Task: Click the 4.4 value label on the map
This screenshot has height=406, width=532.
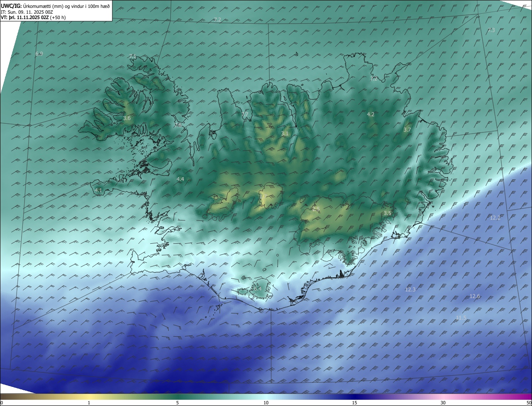Action: coord(180,179)
